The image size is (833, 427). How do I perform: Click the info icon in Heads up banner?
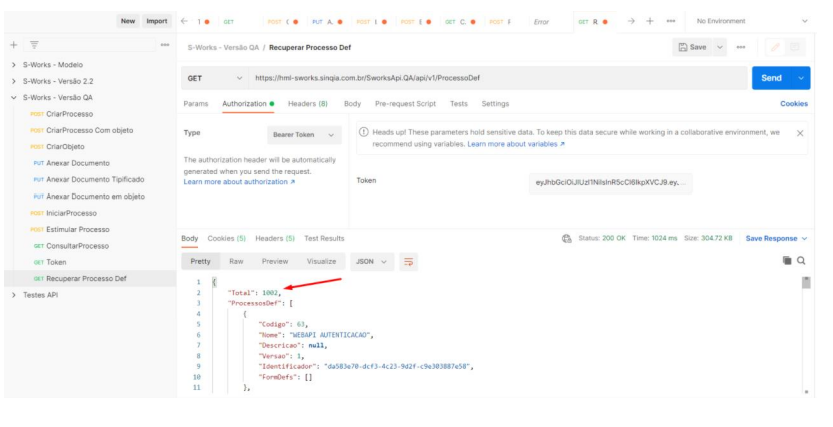pos(364,132)
